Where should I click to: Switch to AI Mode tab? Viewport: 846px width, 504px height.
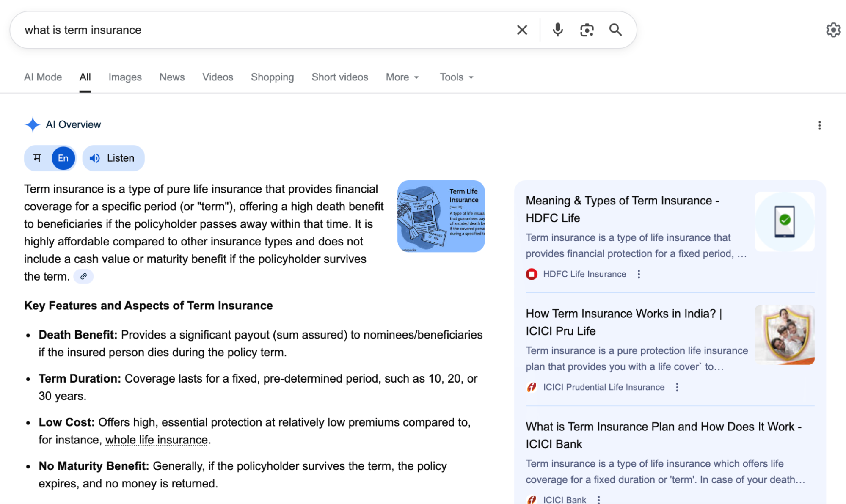point(43,77)
